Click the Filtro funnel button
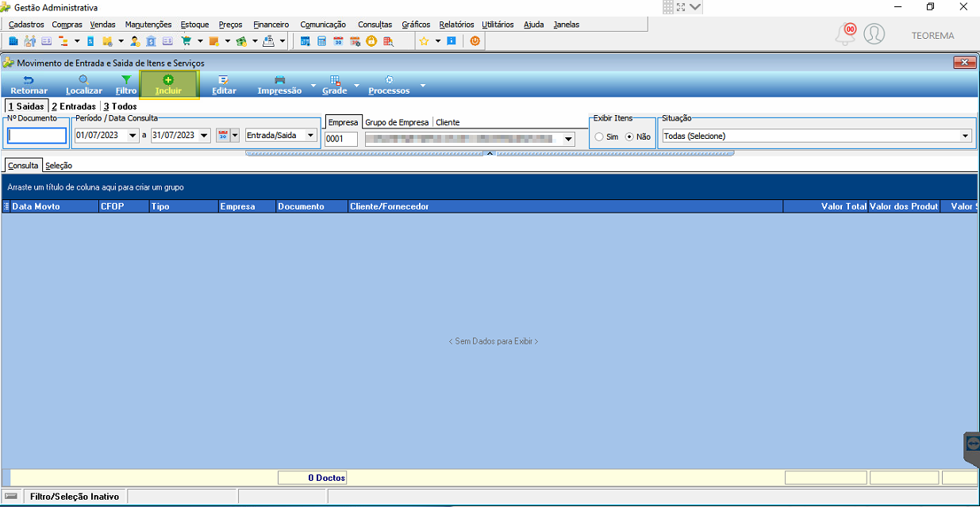 pos(126,85)
